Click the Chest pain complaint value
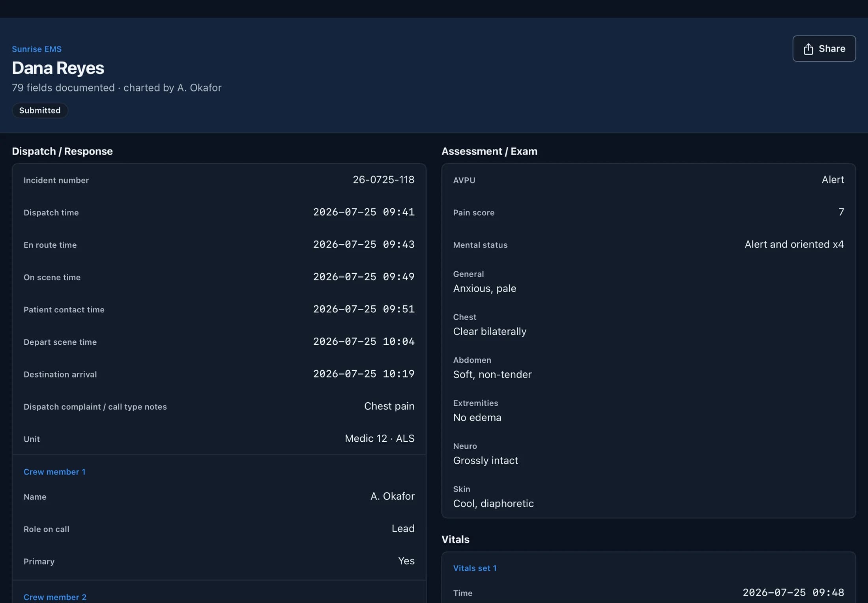This screenshot has height=603, width=868. [389, 406]
